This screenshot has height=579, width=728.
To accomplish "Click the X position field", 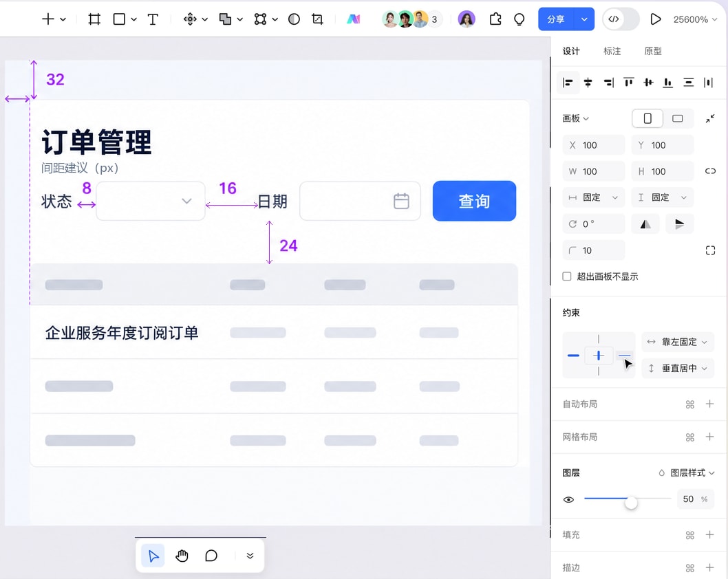I will coord(593,145).
